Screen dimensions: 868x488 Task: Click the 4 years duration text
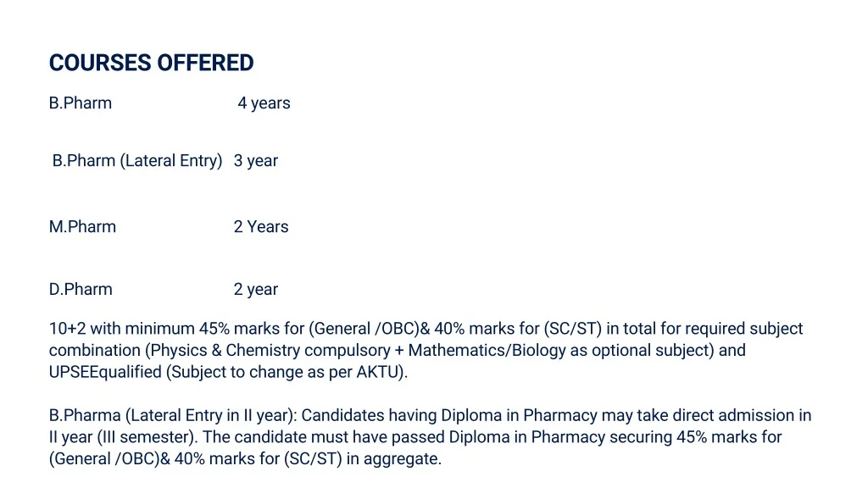[264, 103]
